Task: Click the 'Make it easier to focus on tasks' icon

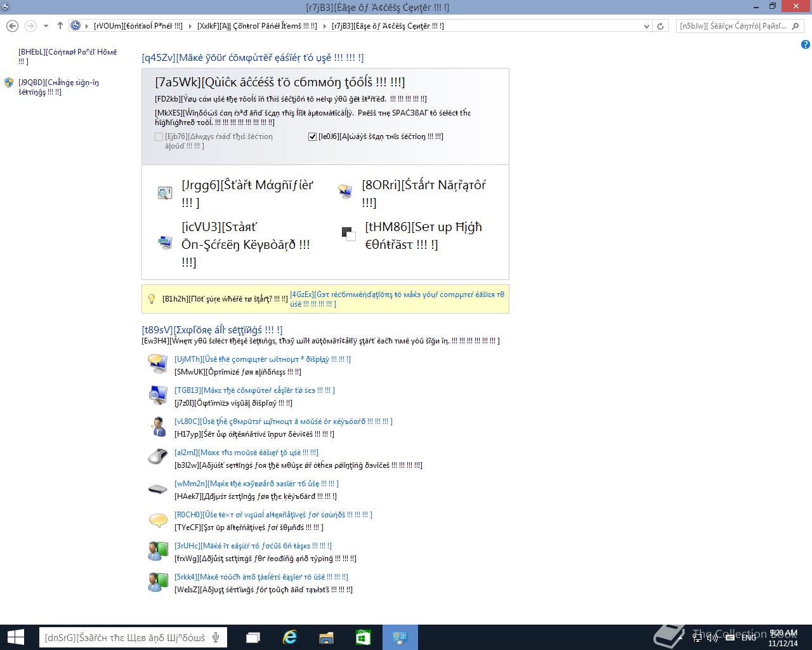Action: coord(157,551)
